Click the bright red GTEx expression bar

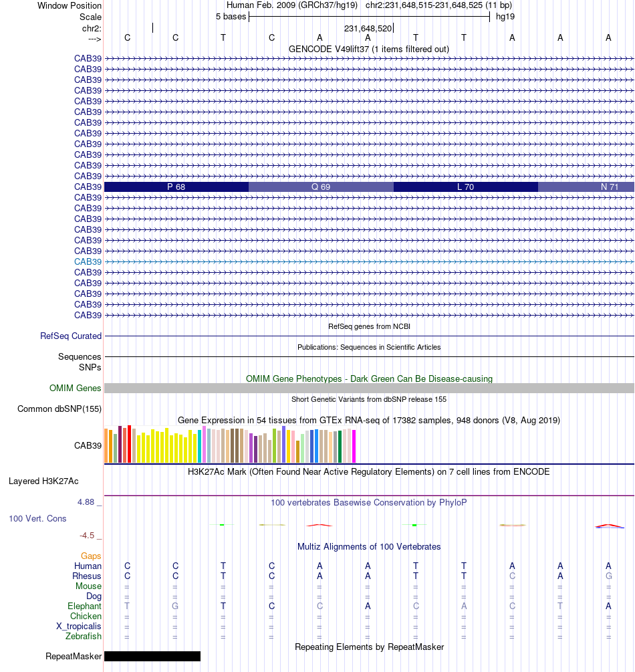130,444
